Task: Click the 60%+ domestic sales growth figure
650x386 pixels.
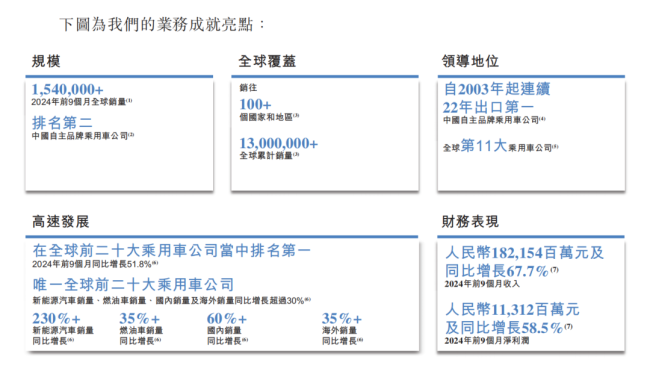Action: [x=227, y=318]
